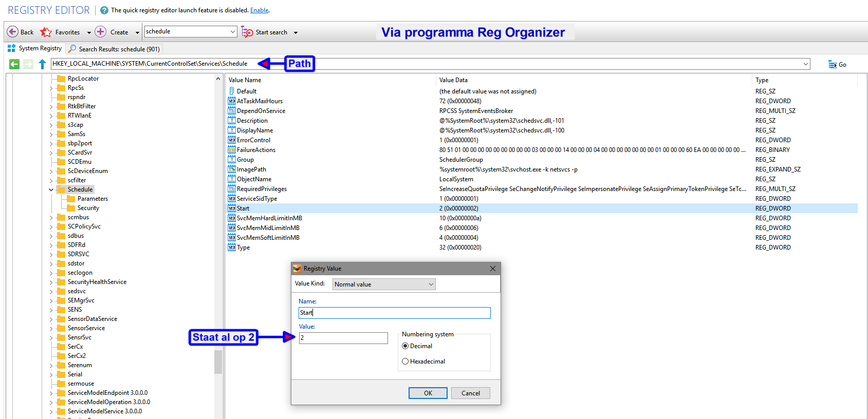This screenshot has width=868, height=419.
Task: Go back with green left arrow
Action: pos(14,64)
